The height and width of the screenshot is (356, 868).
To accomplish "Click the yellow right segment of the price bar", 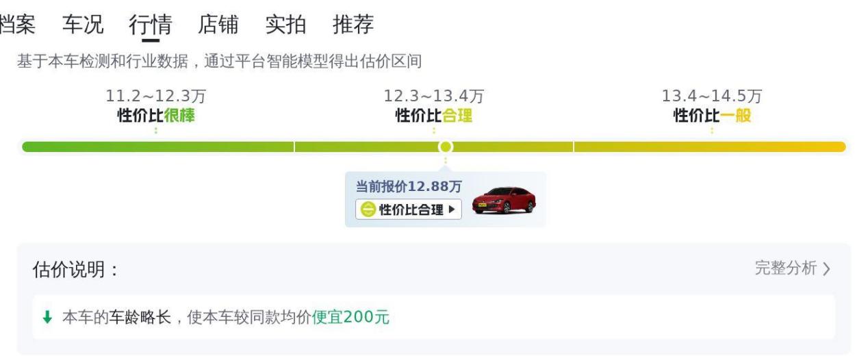I will pyautogui.click(x=709, y=147).
